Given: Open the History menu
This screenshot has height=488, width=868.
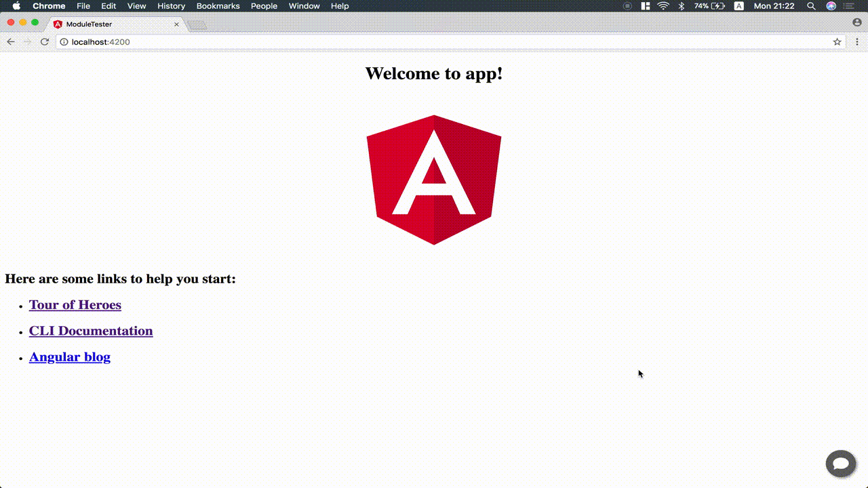Looking at the screenshot, I should tap(171, 6).
